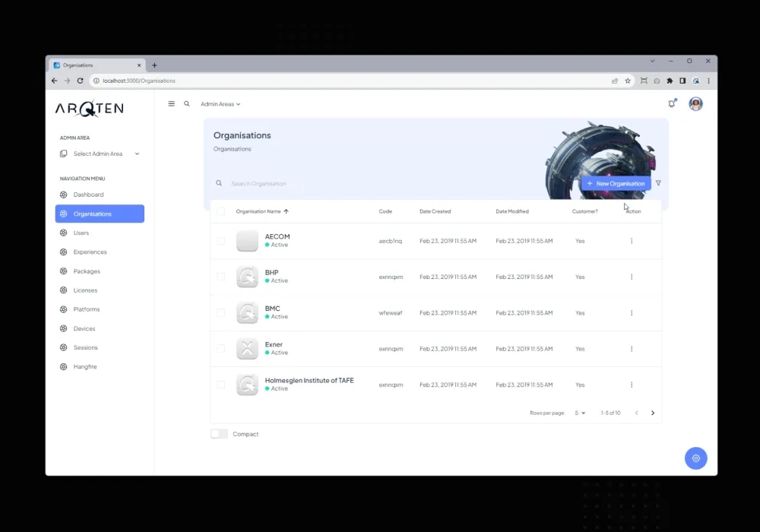
Task: Open the browser tab search chevron
Action: click(x=652, y=61)
